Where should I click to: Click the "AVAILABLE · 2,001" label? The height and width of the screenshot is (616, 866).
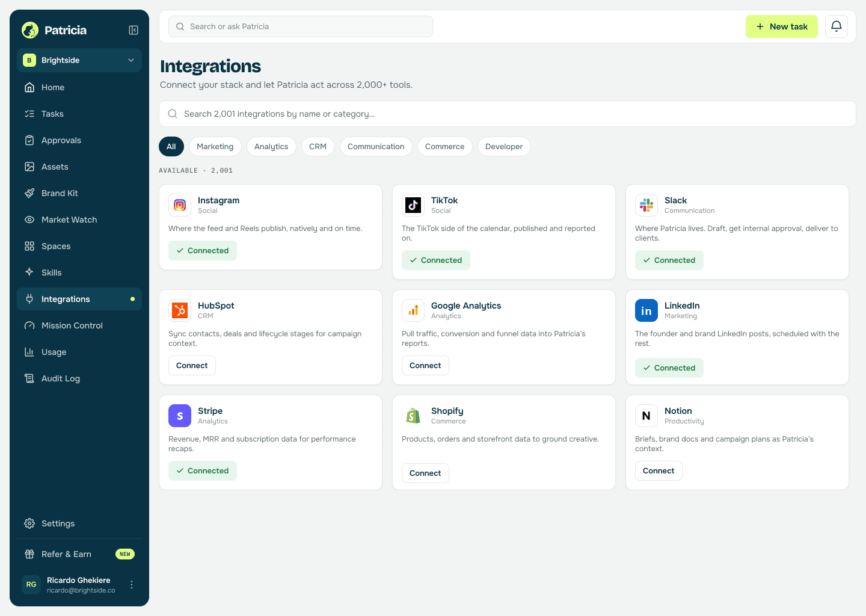click(x=195, y=171)
